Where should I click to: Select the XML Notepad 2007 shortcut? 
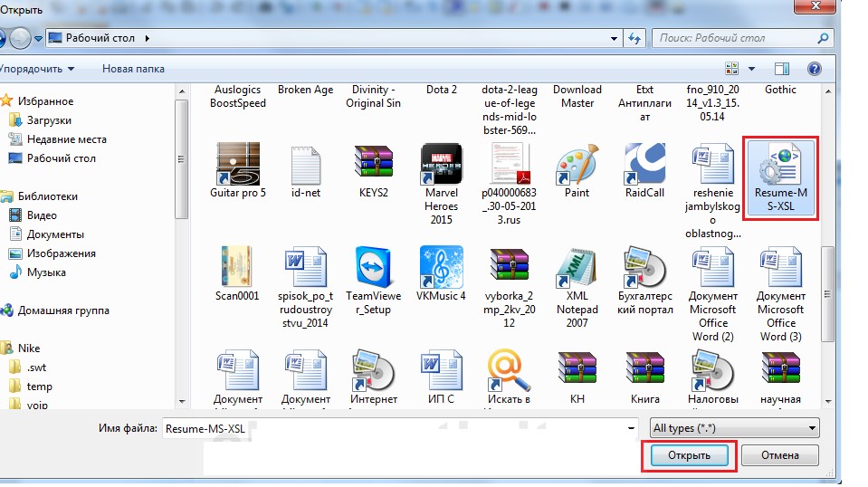(577, 267)
